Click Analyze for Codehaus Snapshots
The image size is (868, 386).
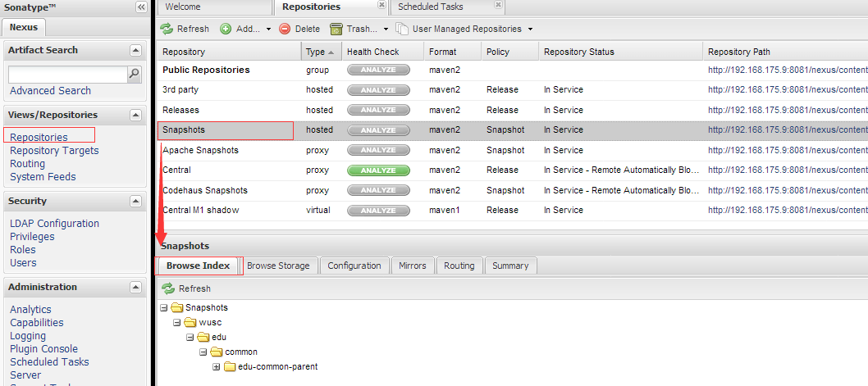click(379, 190)
